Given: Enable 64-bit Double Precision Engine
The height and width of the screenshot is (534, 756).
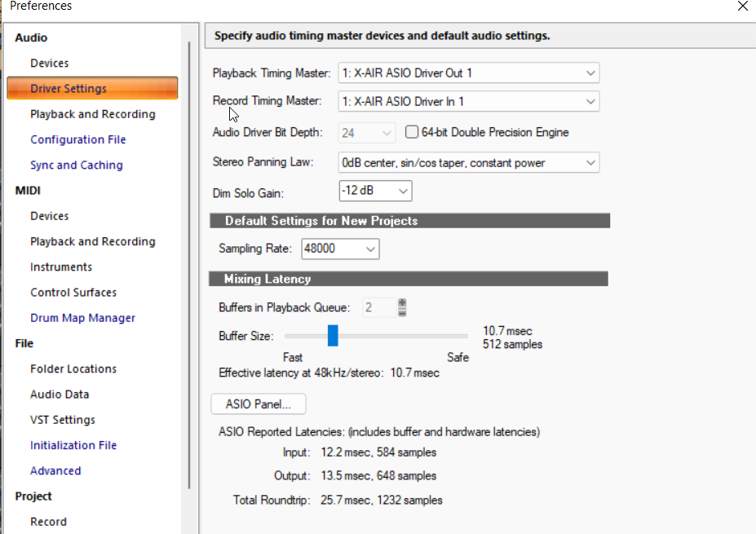Looking at the screenshot, I should pos(411,132).
